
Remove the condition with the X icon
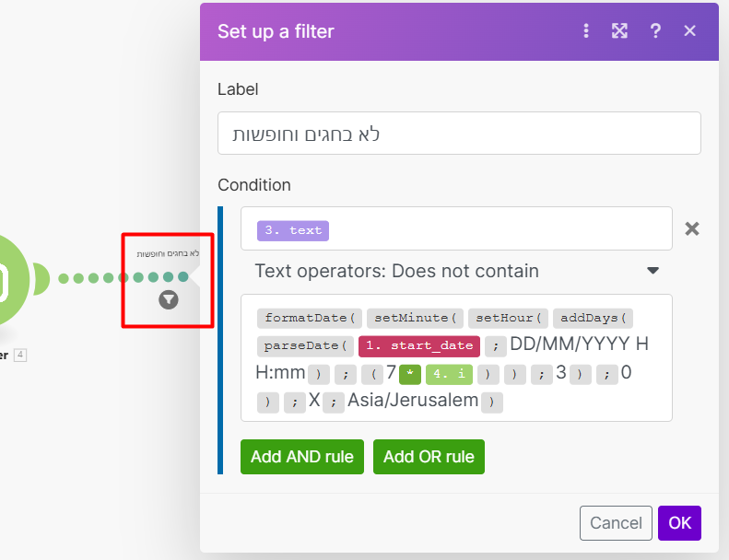pyautogui.click(x=692, y=228)
